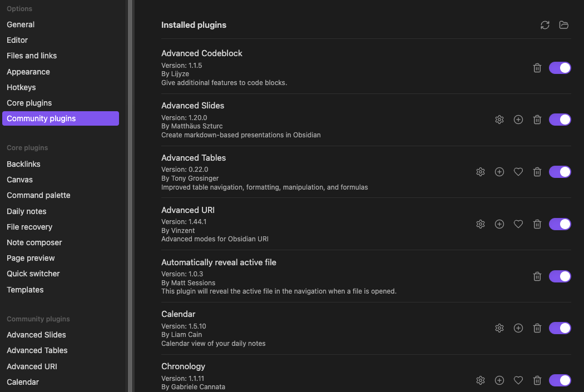Delete Calendar plugin via trash icon
This screenshot has height=392, width=584.
(x=537, y=328)
